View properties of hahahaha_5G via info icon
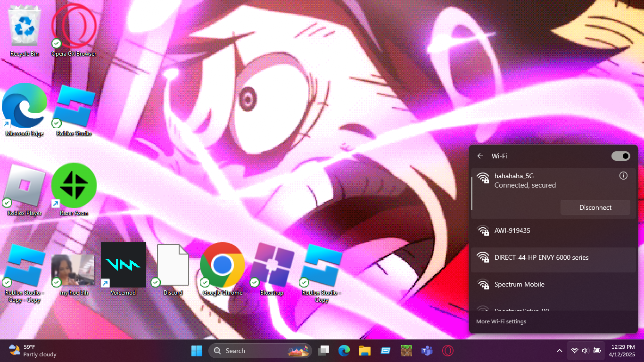Screen dimensions: 644x362 (623, 176)
